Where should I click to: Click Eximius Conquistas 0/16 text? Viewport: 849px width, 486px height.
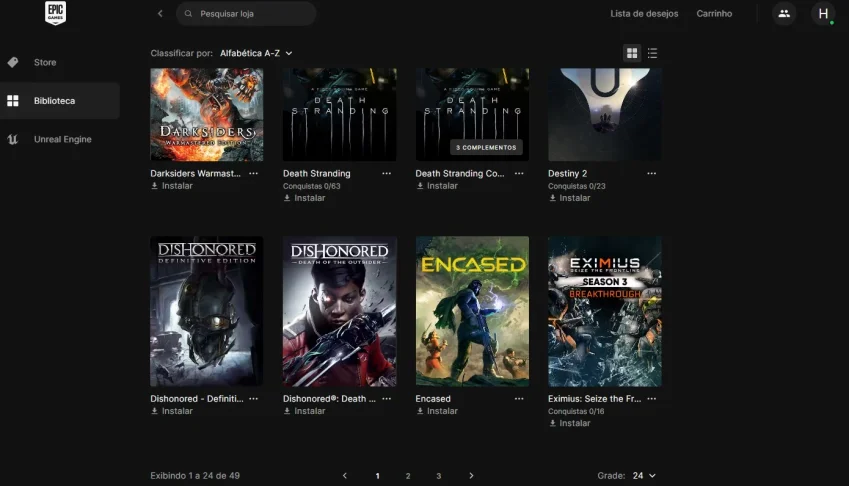(x=576, y=411)
